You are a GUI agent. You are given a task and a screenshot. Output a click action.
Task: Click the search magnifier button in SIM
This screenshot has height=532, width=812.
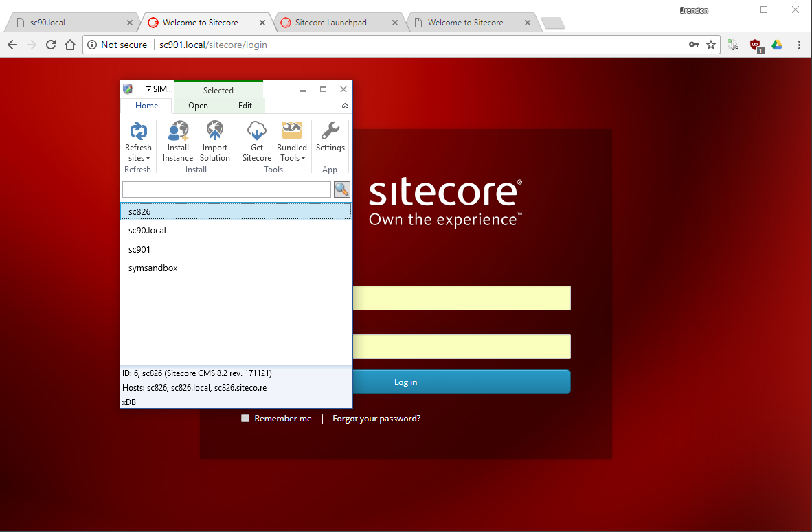[x=342, y=189]
